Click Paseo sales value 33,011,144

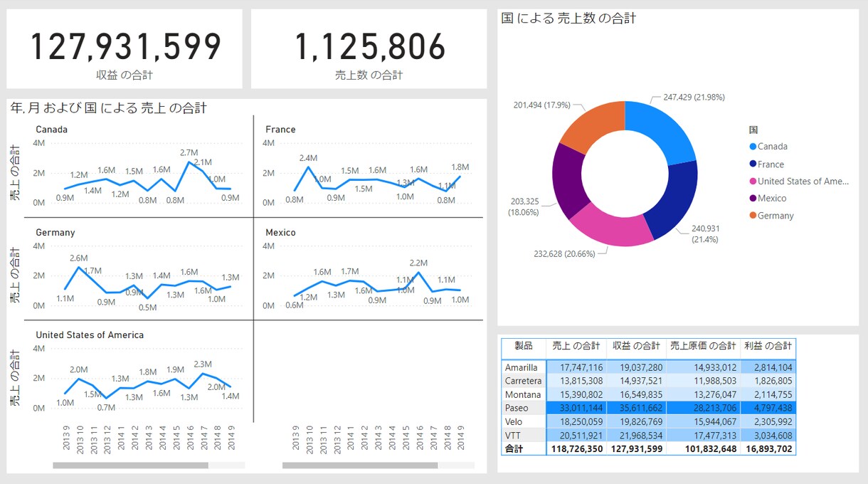click(x=578, y=408)
